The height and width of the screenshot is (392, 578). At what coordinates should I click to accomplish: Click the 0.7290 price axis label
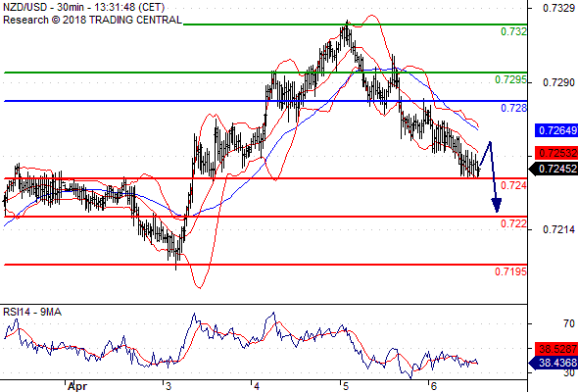558,82
